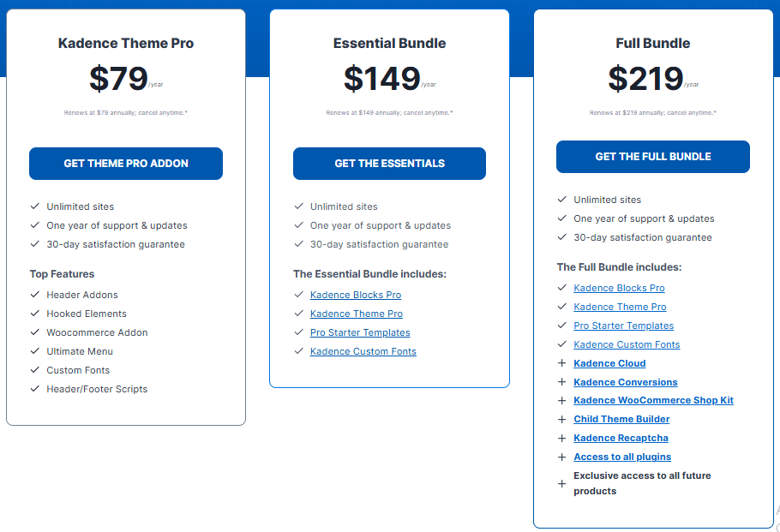Click the Get The Essentials button
Image resolution: width=780 pixels, height=532 pixels.
pyautogui.click(x=389, y=164)
